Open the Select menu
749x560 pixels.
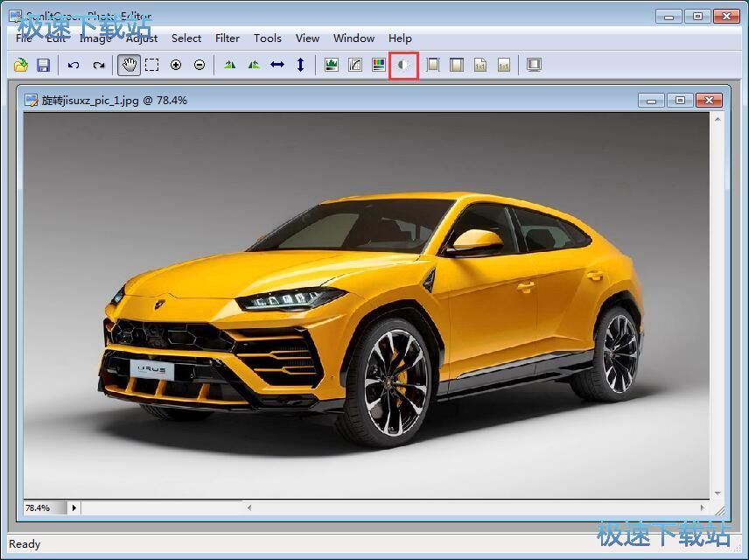[186, 38]
